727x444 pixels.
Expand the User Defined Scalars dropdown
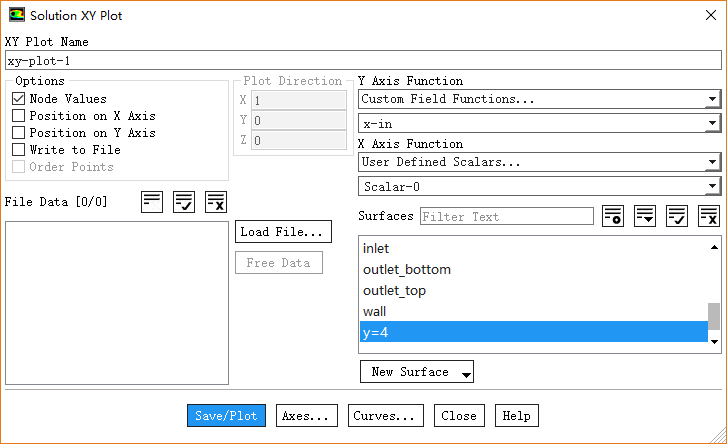539,162
